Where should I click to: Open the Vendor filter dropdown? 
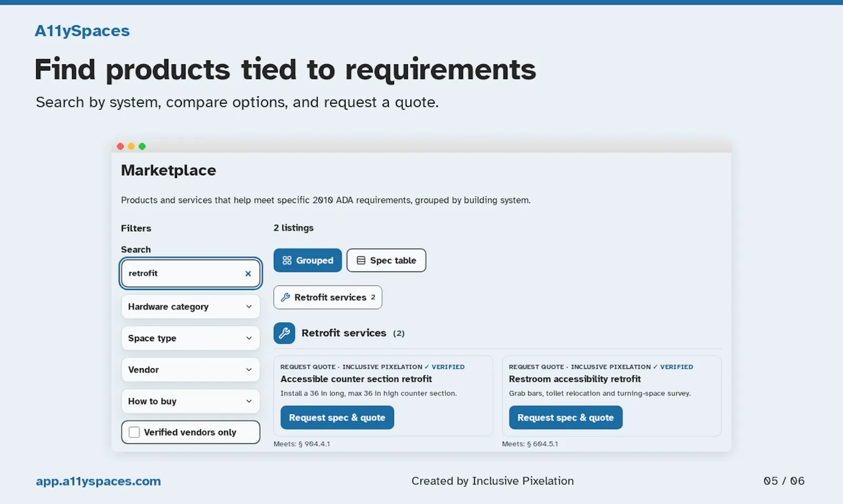[x=191, y=370]
